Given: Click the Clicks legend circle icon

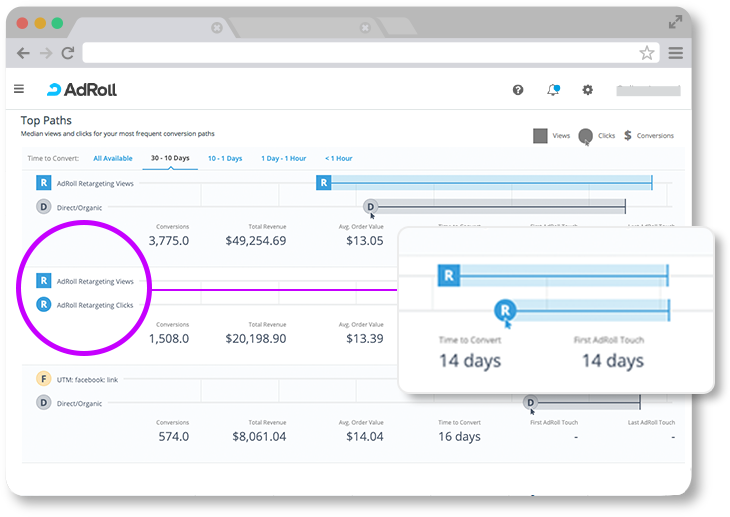Looking at the screenshot, I should [x=585, y=136].
